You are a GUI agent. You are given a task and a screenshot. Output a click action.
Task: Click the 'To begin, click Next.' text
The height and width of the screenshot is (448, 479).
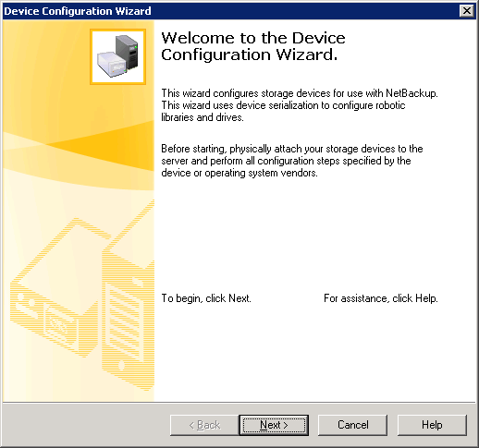point(206,298)
